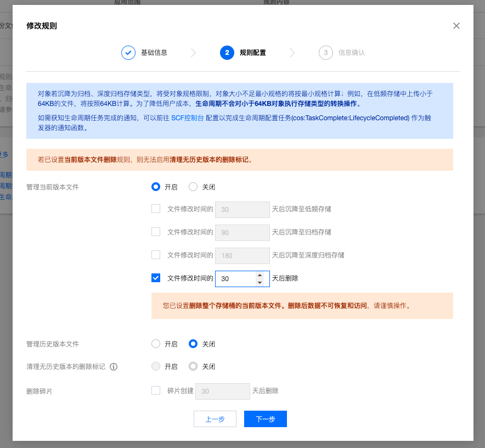Screen dimensions: 485x448
Task: Click the step 2 规则配置 circle icon
Action: pos(227,53)
